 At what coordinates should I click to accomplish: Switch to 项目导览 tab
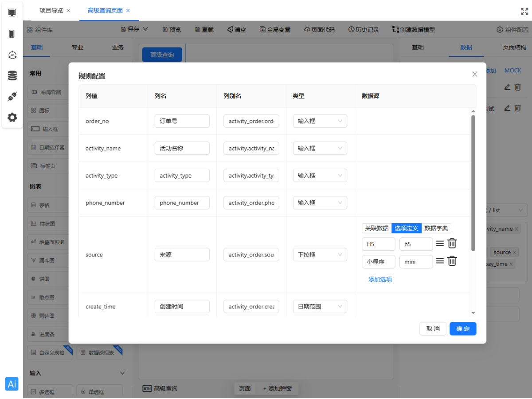tap(51, 11)
